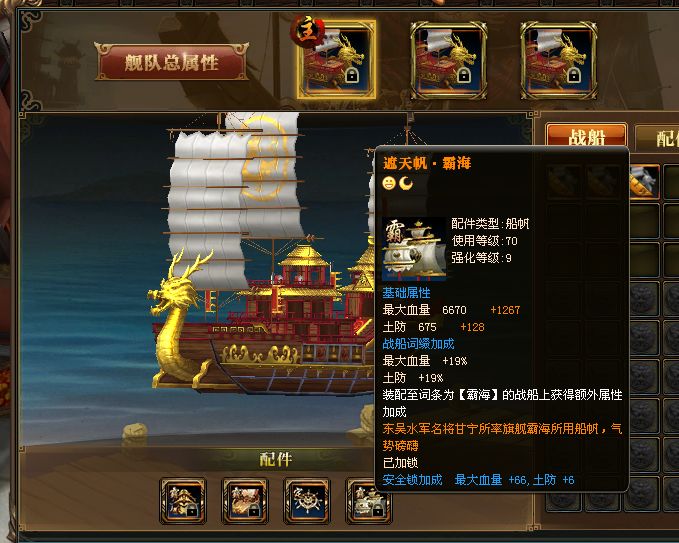Click the 霸 sail item picture in tooltip
679x543 pixels.
[414, 249]
